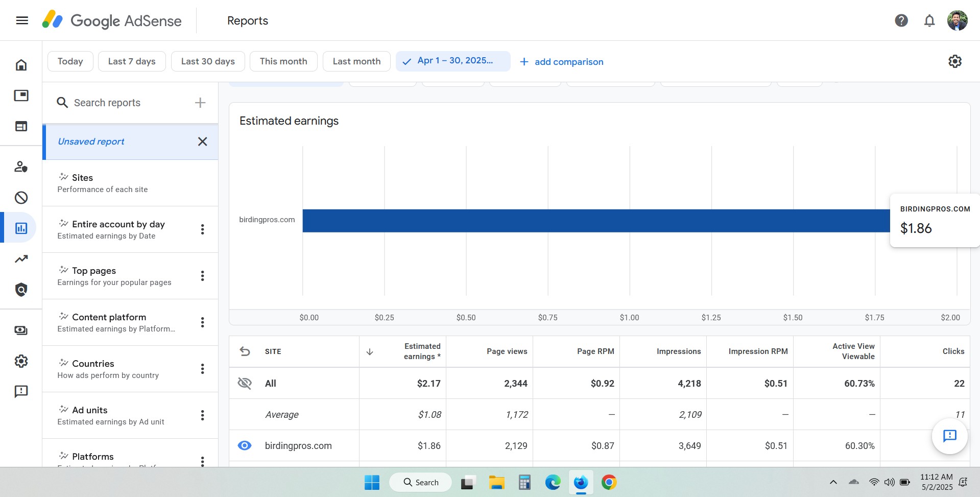
Task: Sort by Page RPM column header
Action: (595, 351)
